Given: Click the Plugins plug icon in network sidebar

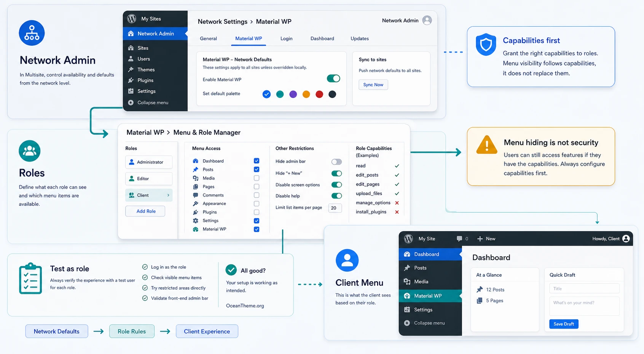Looking at the screenshot, I should tap(131, 80).
